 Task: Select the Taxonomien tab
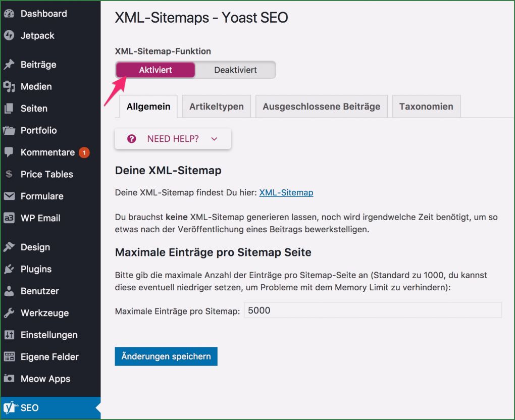[426, 107]
